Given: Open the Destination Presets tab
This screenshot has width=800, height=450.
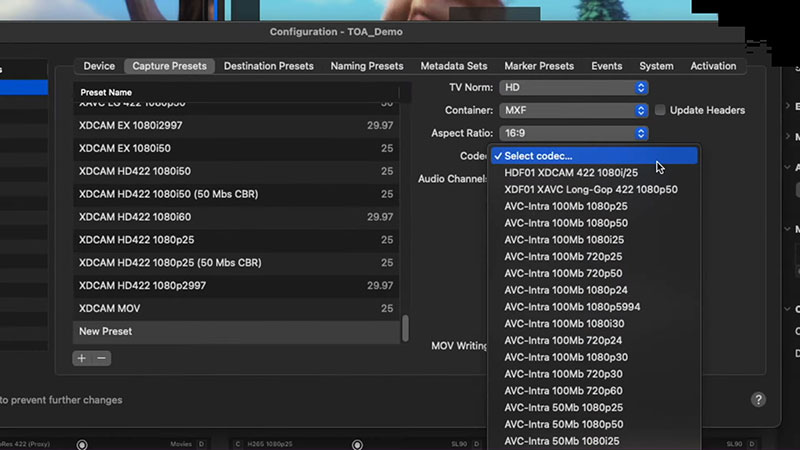Looking at the screenshot, I should [269, 66].
